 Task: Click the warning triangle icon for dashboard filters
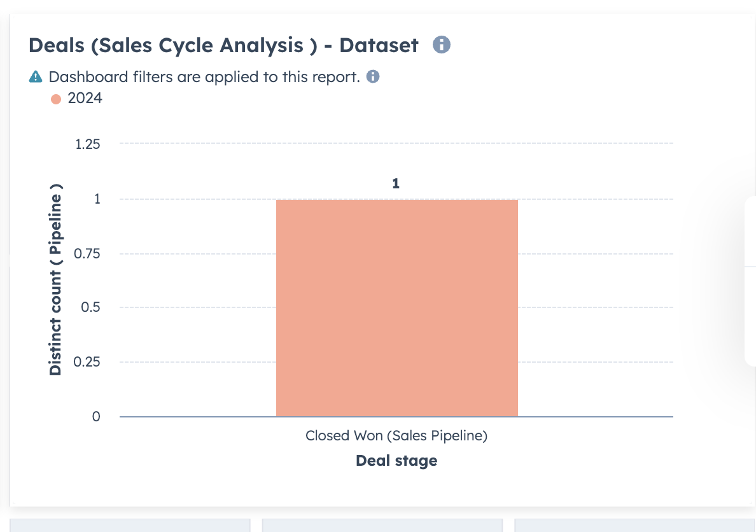36,77
